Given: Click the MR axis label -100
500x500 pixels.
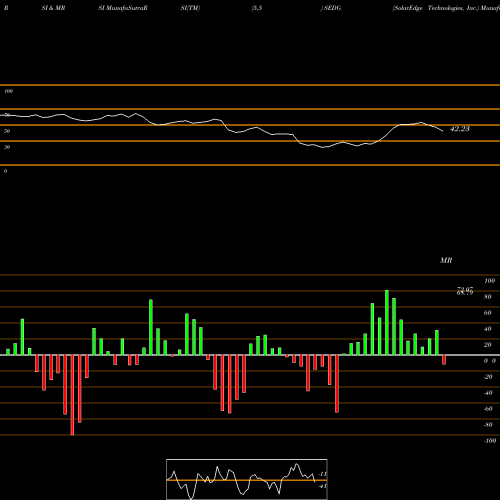Looking at the screenshot, I should tap(490, 441).
